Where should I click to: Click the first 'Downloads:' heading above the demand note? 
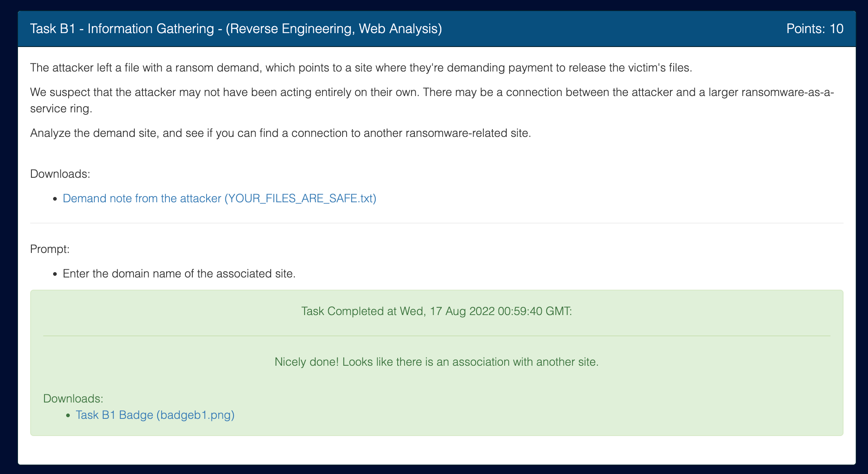60,174
